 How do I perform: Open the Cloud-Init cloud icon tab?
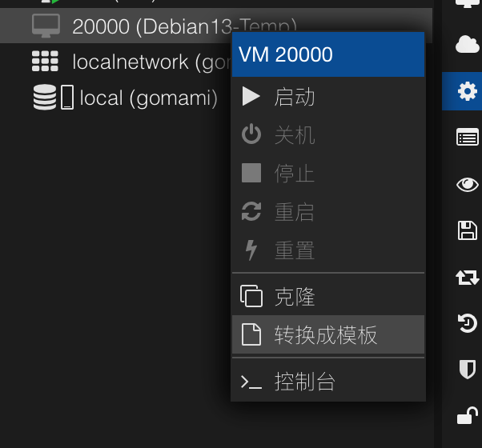point(467,45)
